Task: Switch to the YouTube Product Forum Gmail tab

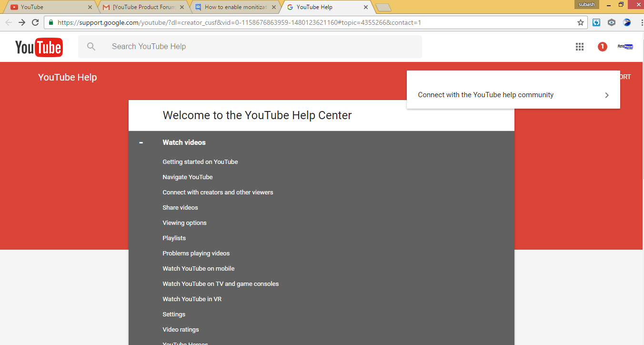Action: click(143, 7)
